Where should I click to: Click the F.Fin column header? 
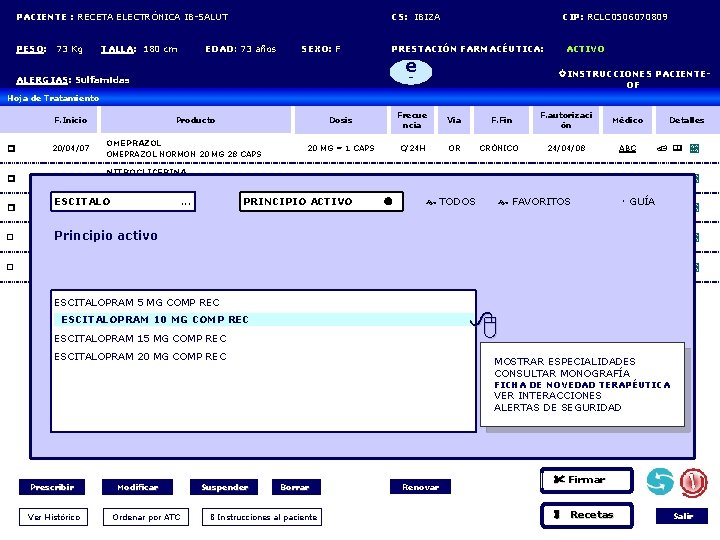(501, 120)
